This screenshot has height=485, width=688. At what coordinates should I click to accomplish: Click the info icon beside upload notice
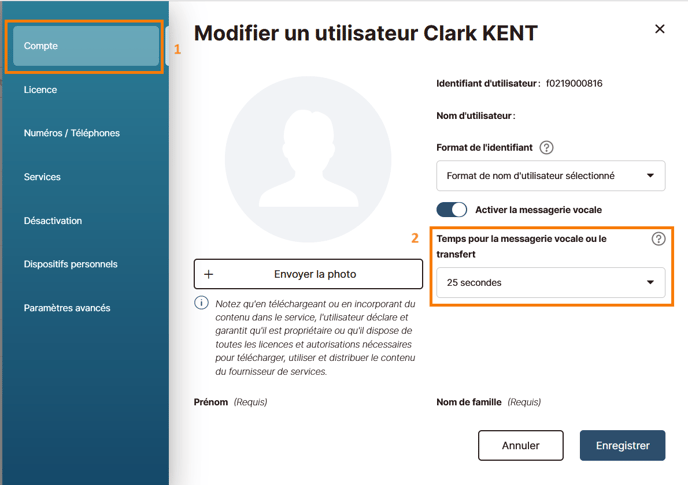[201, 303]
